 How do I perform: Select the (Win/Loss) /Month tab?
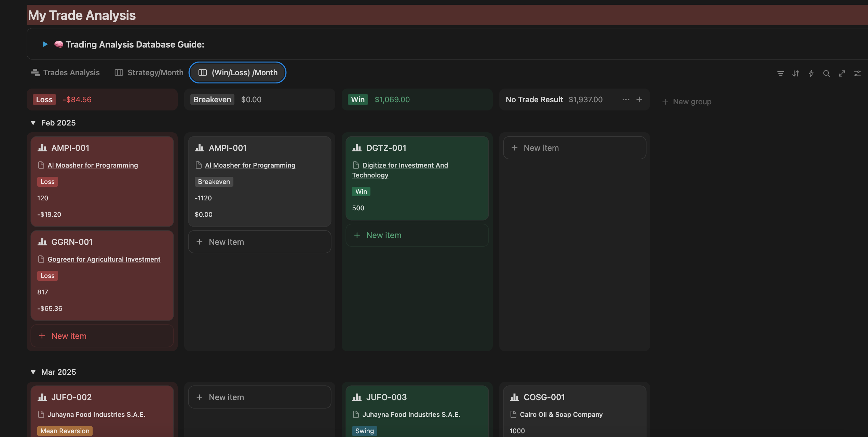(x=238, y=72)
